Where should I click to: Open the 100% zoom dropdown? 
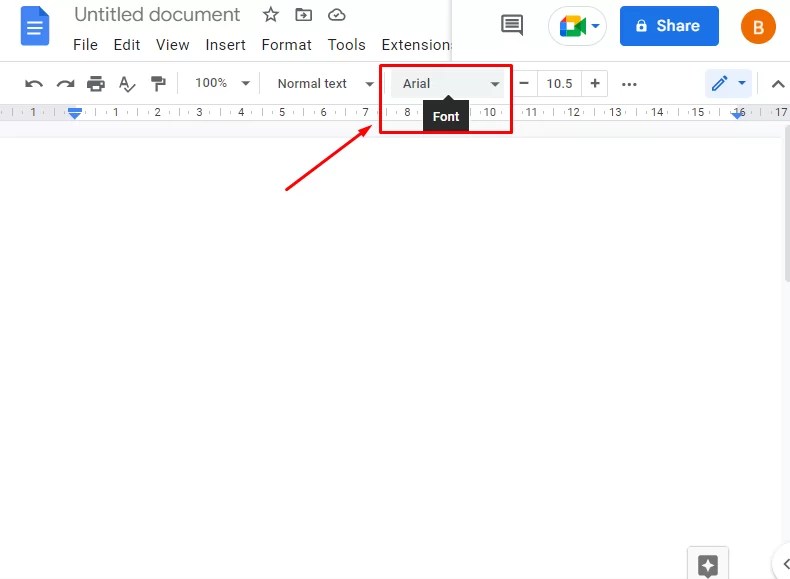pos(222,83)
